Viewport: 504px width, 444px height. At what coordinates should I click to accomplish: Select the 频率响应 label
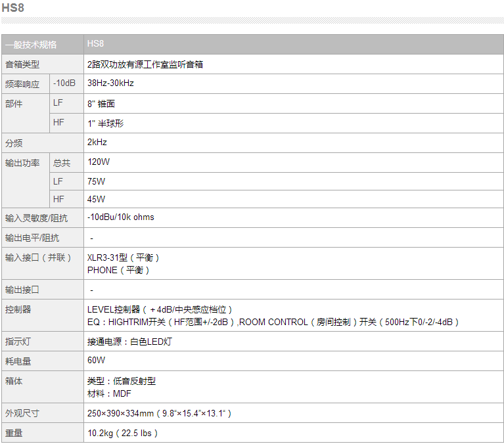click(22, 84)
